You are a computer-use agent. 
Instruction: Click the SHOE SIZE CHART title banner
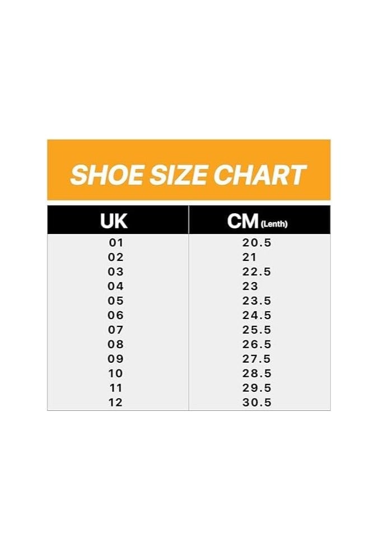tap(188, 175)
